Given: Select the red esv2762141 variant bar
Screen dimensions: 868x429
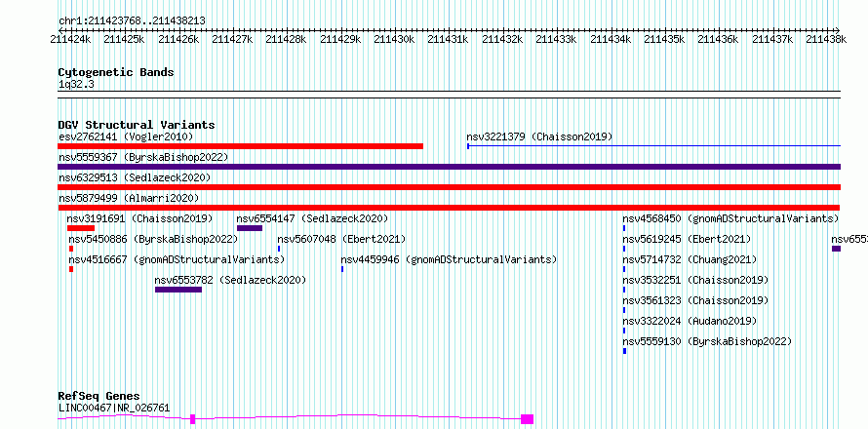Looking at the screenshot, I should (x=240, y=146).
